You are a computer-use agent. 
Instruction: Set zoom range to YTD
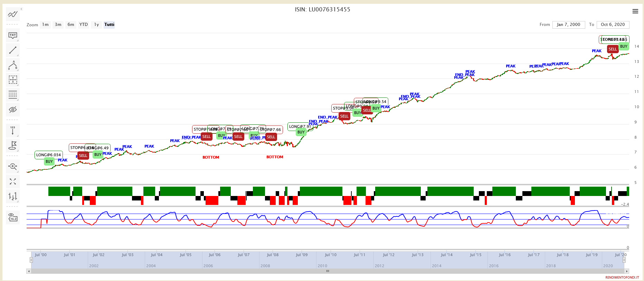(84, 25)
